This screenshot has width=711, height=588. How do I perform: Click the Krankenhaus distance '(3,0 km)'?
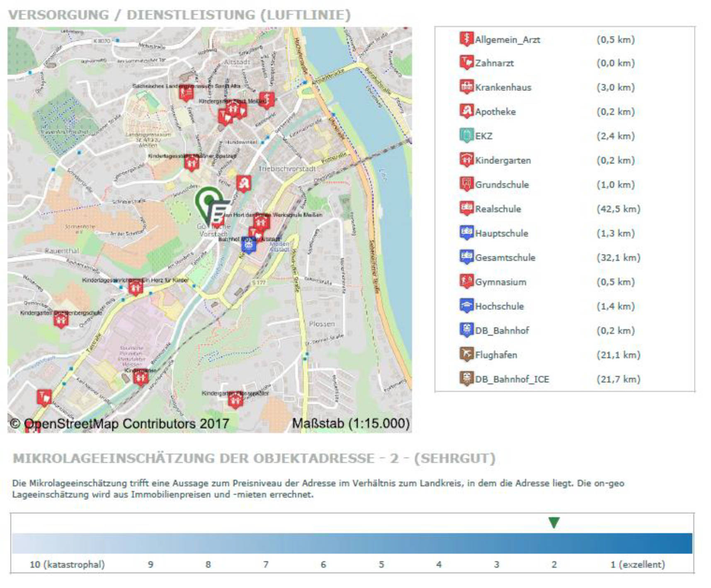click(x=616, y=87)
